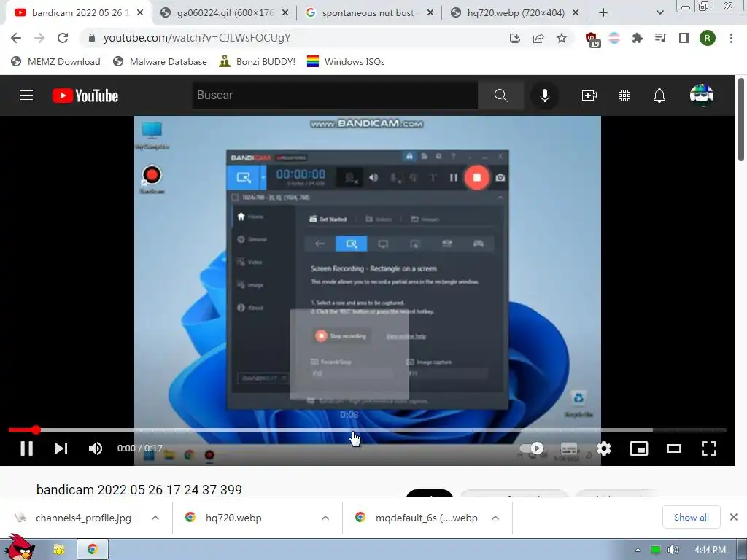Image resolution: width=747 pixels, height=560 pixels.
Task: Click the video title bandicam 2022 05 26
Action: point(139,489)
